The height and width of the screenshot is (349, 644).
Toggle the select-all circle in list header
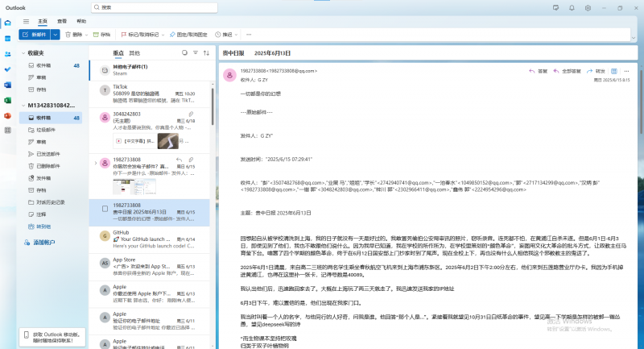(184, 52)
